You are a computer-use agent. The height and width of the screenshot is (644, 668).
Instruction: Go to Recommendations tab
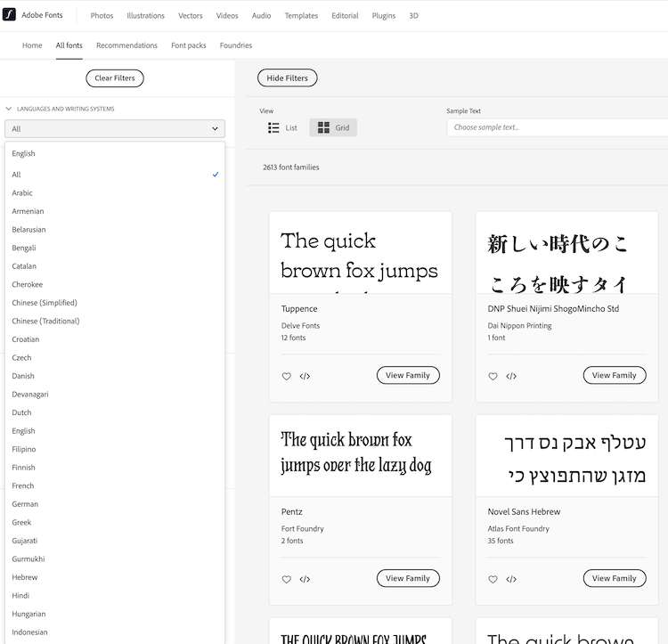[126, 45]
